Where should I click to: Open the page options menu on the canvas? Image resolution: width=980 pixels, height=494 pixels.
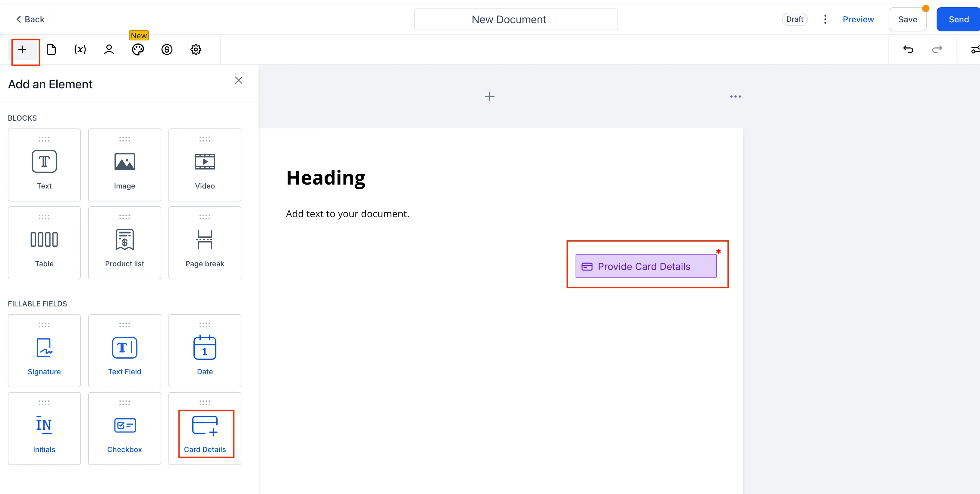tap(735, 96)
